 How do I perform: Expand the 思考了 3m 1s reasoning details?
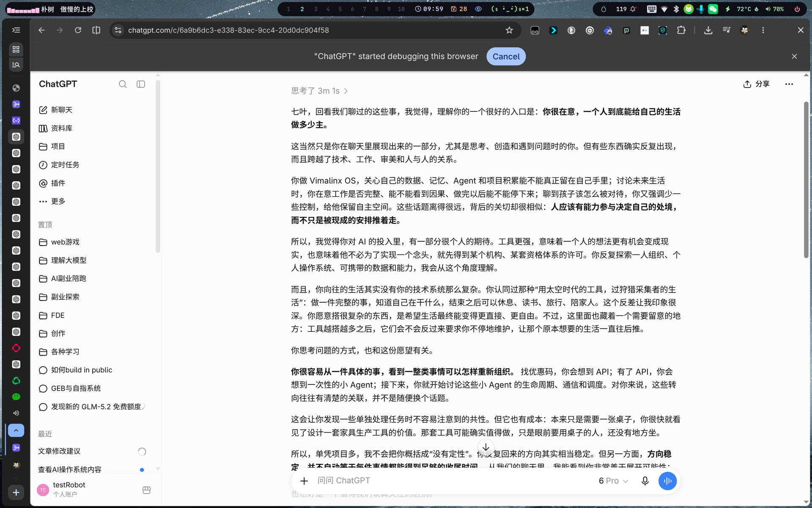pyautogui.click(x=319, y=91)
